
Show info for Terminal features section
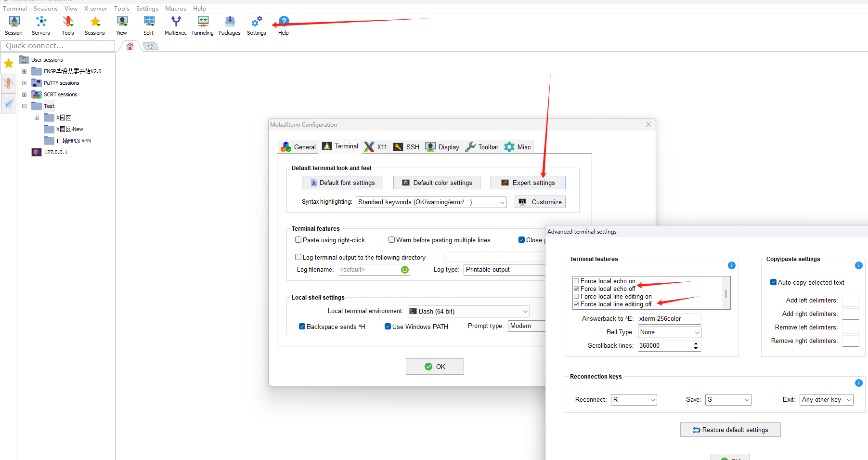click(732, 265)
